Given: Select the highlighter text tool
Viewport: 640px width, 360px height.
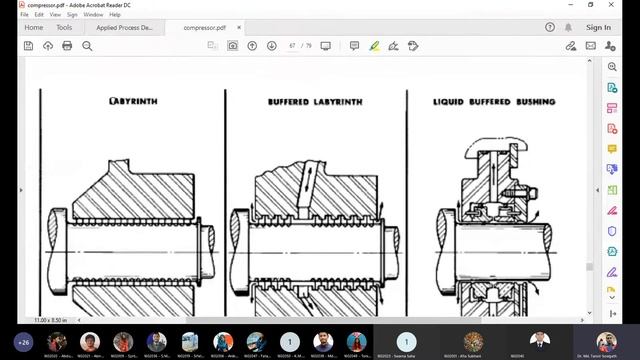Looking at the screenshot, I should pos(374,46).
